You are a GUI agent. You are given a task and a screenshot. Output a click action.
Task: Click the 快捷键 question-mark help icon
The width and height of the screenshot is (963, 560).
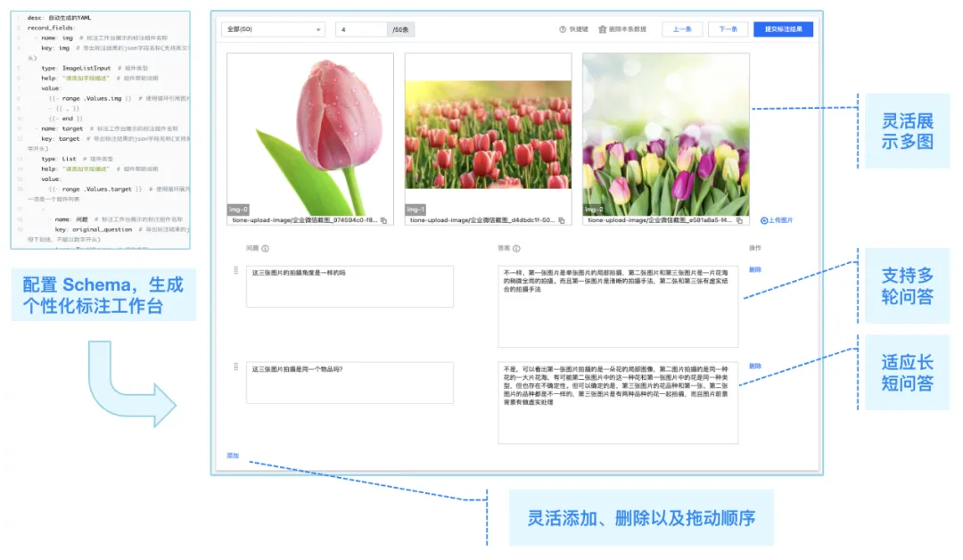pos(561,28)
